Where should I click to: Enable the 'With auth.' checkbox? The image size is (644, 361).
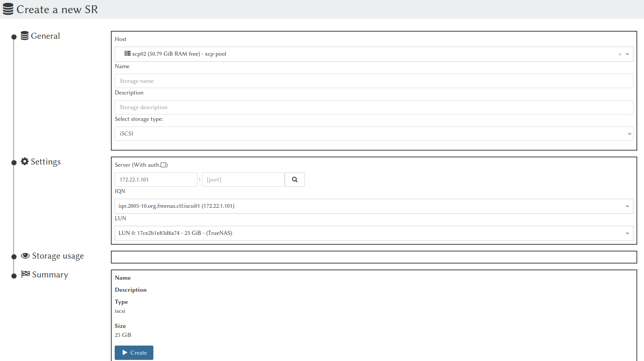(164, 165)
